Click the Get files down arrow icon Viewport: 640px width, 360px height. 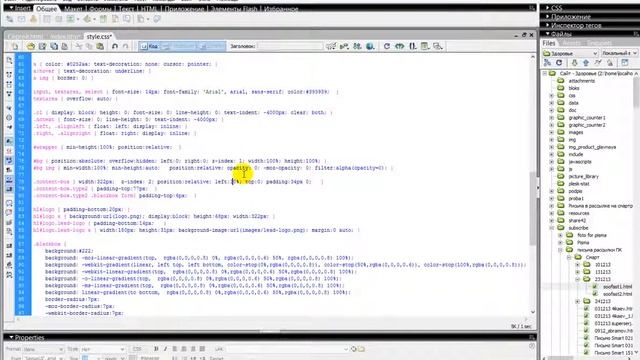[574, 63]
